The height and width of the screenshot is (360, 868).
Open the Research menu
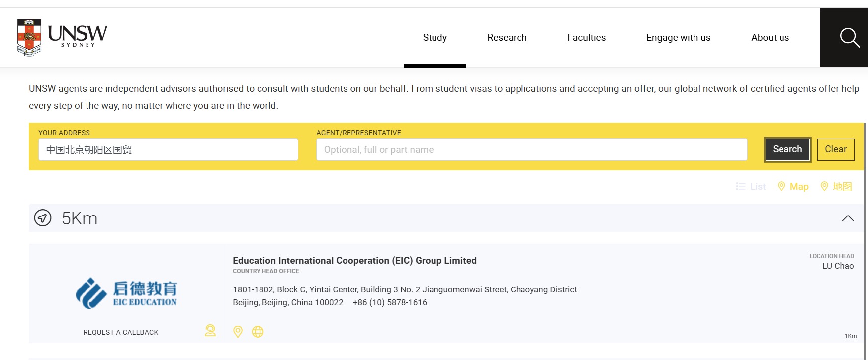click(507, 38)
